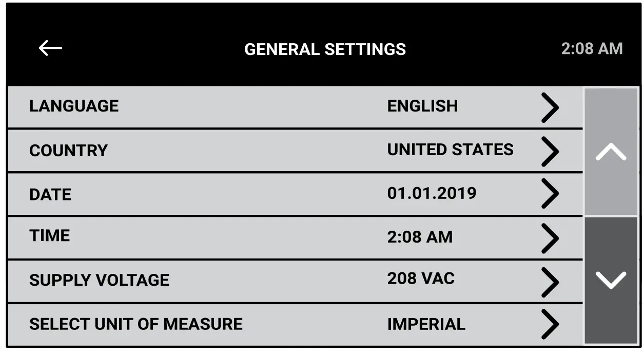The width and height of the screenshot is (644, 352).
Task: Open the SELECT UNIT OF MEASURE row
Action: point(205,324)
